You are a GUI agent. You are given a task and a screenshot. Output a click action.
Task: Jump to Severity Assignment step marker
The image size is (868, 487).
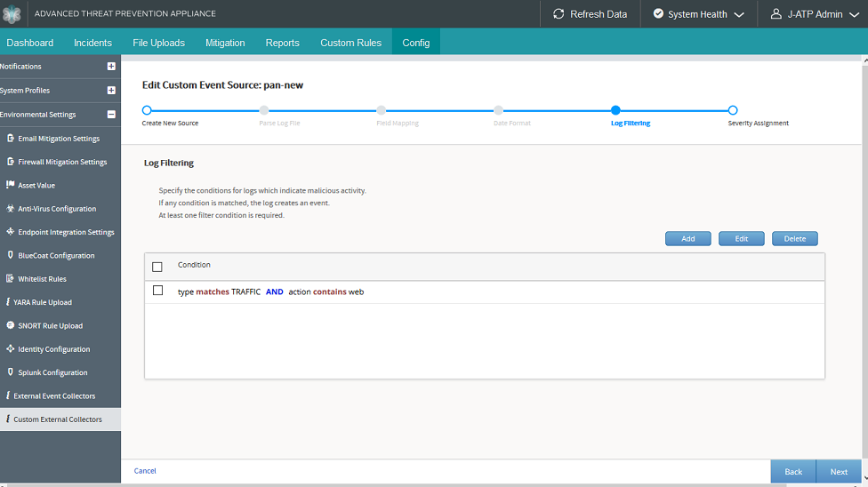click(x=733, y=110)
